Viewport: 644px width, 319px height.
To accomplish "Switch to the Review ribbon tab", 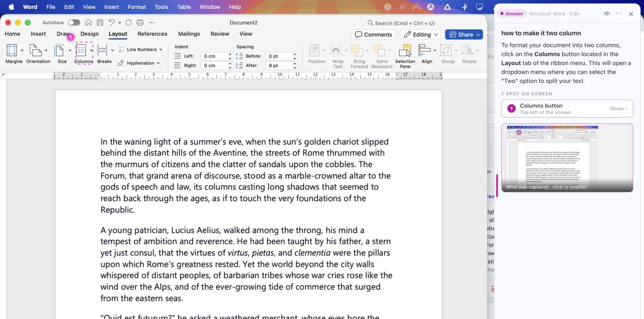I will click(220, 34).
